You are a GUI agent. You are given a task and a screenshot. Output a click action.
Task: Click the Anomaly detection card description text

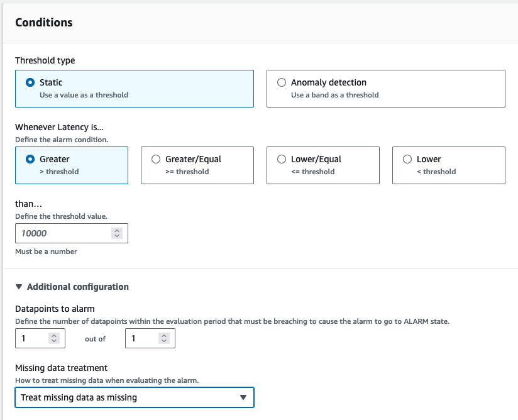(334, 95)
